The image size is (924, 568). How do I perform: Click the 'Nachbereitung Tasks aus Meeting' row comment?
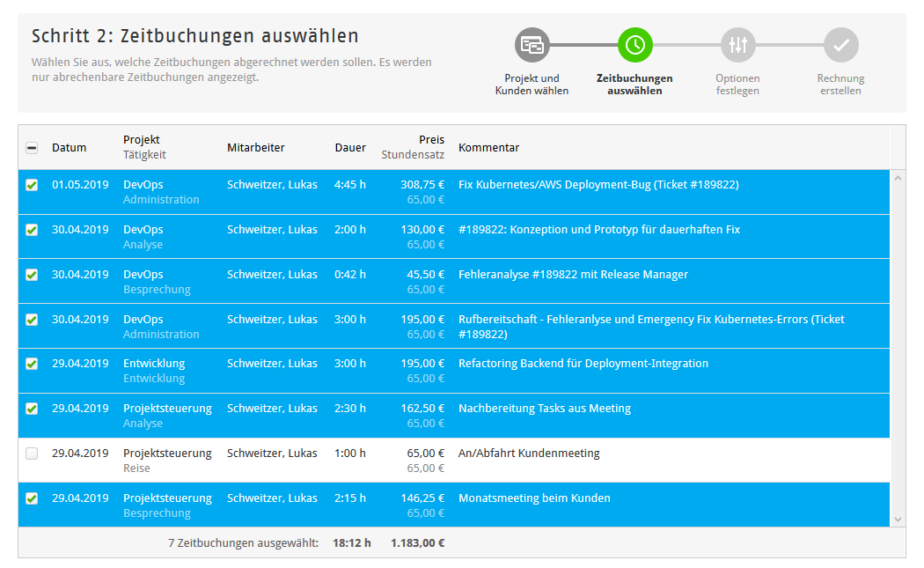[x=544, y=409]
